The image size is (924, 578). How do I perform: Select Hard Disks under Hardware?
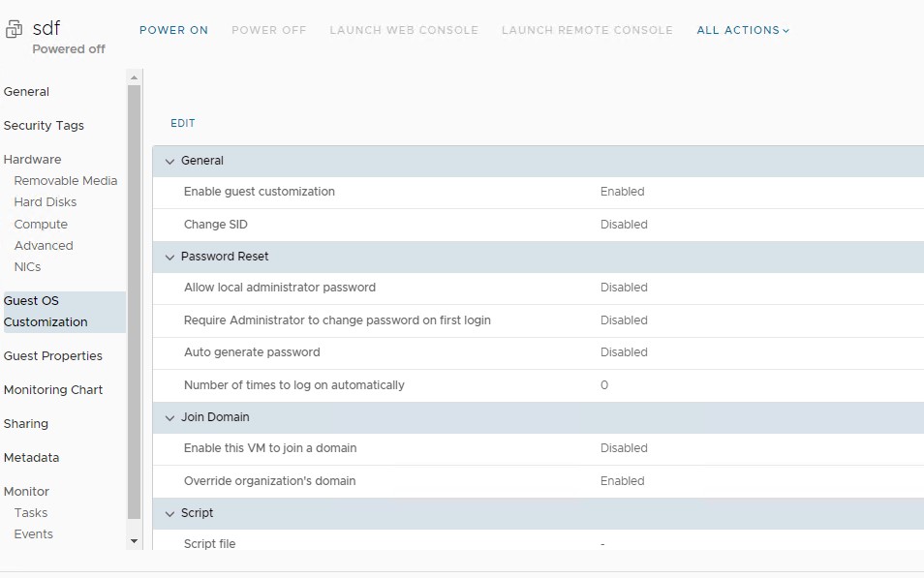click(46, 201)
